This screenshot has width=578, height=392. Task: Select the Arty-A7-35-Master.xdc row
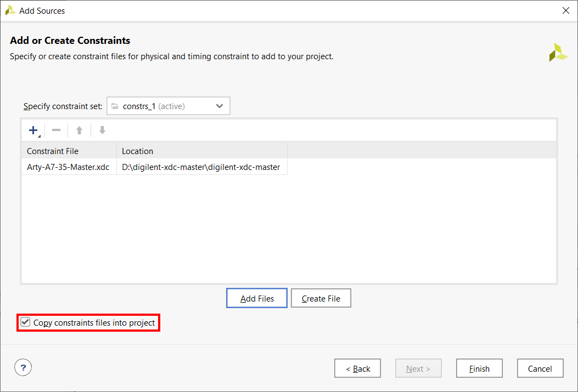tap(154, 167)
